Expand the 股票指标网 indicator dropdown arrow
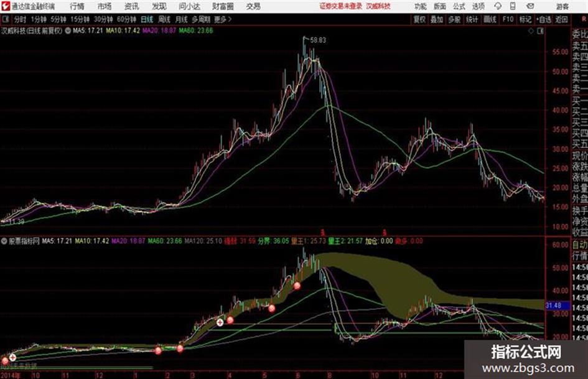 4,241
